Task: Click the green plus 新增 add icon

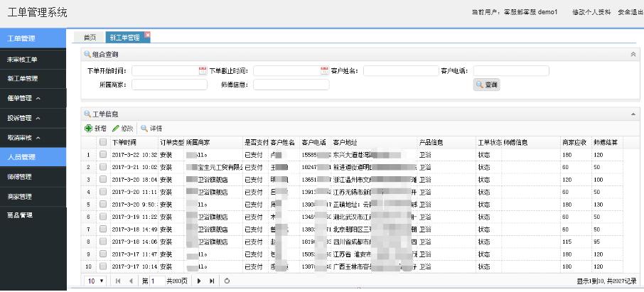Action: point(88,129)
